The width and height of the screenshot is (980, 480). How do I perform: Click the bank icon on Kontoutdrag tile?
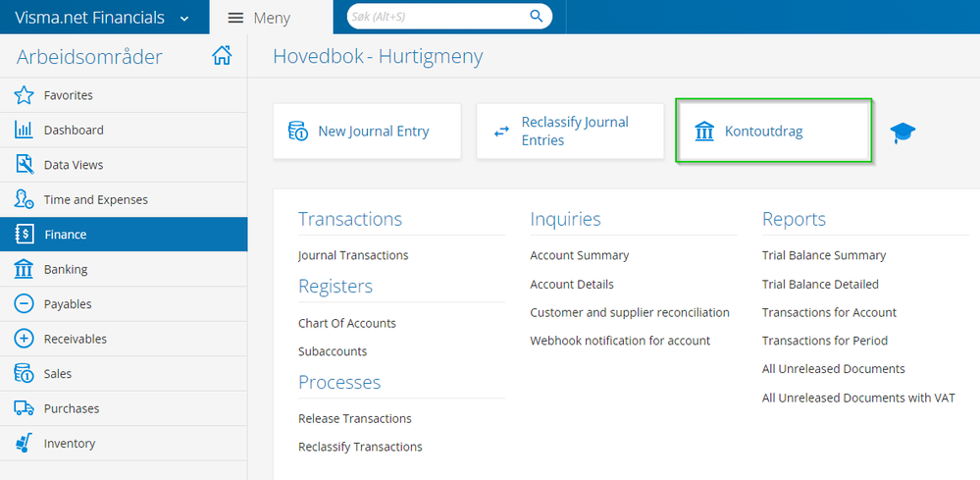(x=704, y=132)
